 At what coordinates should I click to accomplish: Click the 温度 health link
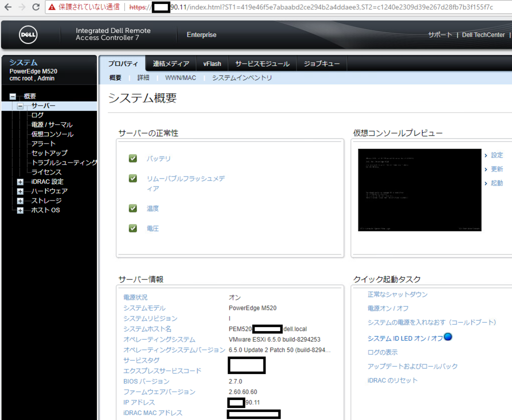(x=152, y=208)
